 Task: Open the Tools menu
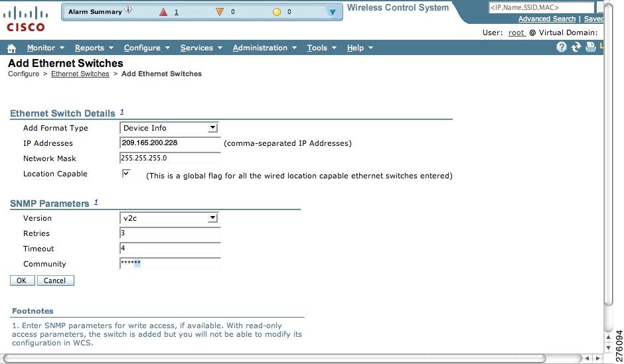point(321,48)
